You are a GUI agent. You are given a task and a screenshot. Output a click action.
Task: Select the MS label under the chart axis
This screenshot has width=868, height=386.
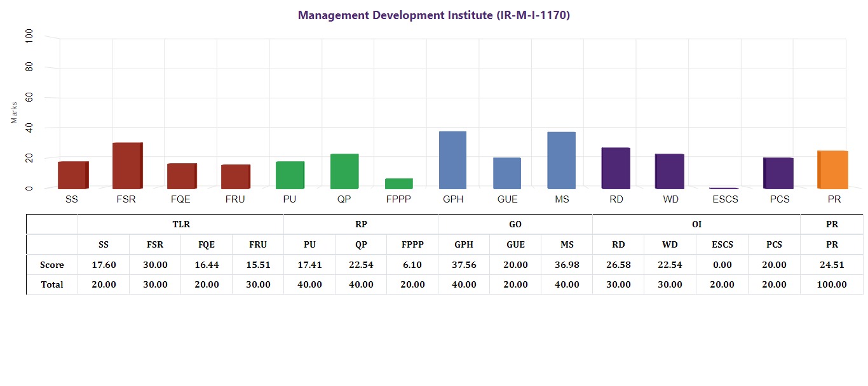(562, 199)
